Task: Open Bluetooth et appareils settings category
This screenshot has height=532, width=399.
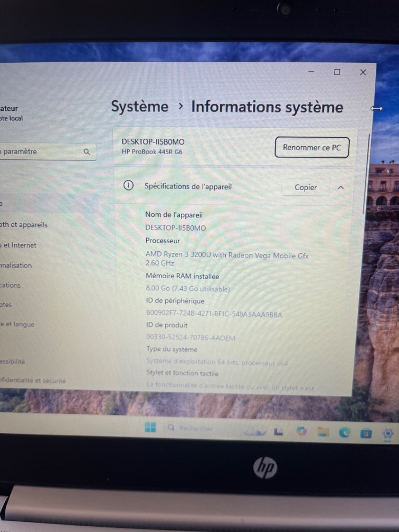Action: [24, 225]
